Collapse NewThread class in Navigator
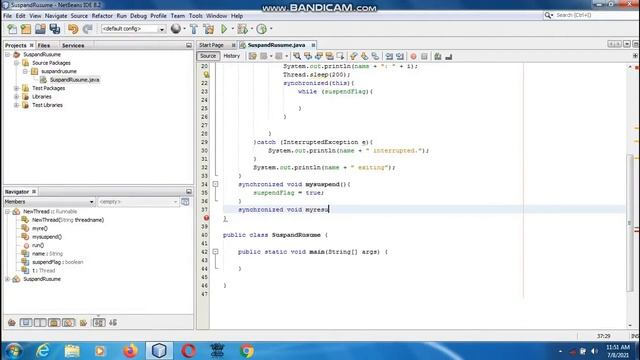 click(7, 211)
